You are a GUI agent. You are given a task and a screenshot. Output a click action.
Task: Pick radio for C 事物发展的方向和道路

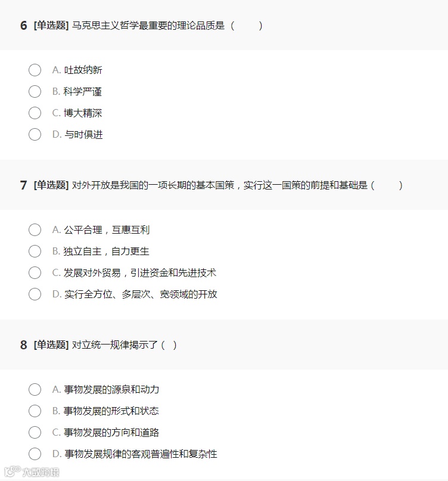click(x=35, y=433)
